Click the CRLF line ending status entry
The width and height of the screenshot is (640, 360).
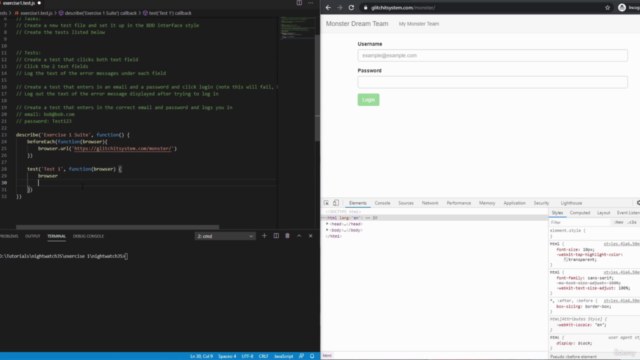click(263, 356)
